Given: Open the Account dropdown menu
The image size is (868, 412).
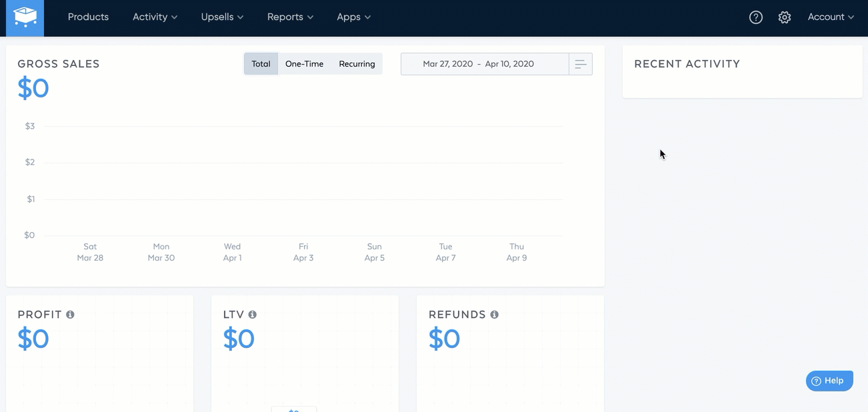Looking at the screenshot, I should (830, 17).
